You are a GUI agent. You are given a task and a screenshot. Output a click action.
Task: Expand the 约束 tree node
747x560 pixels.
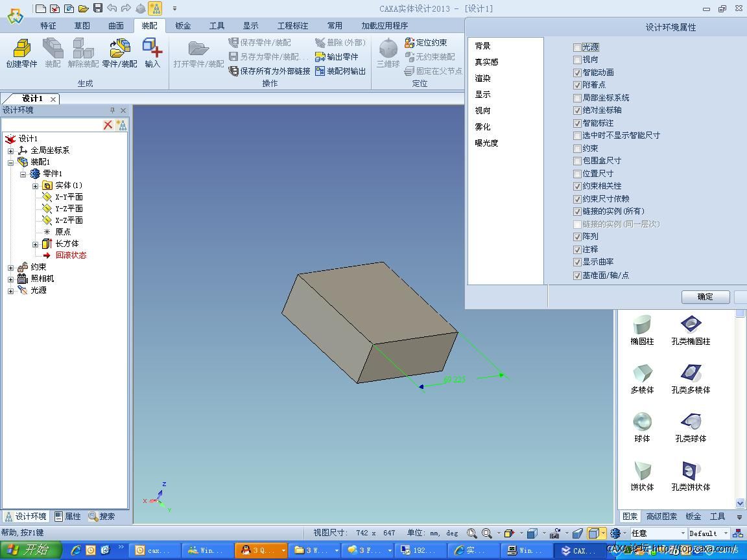[10, 267]
